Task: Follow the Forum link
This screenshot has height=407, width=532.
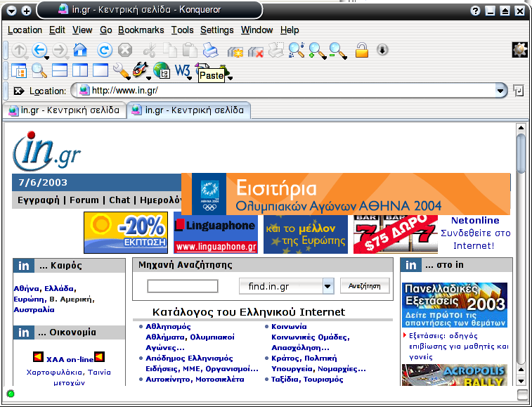Action: tap(84, 200)
